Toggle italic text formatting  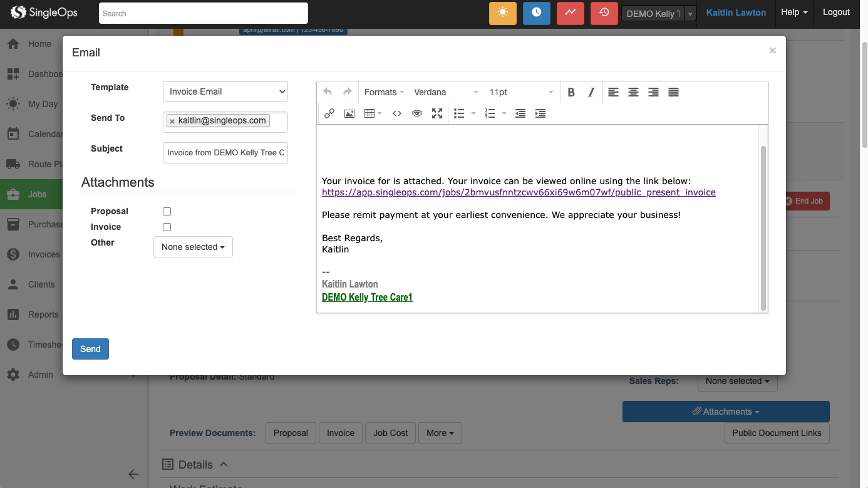click(591, 92)
